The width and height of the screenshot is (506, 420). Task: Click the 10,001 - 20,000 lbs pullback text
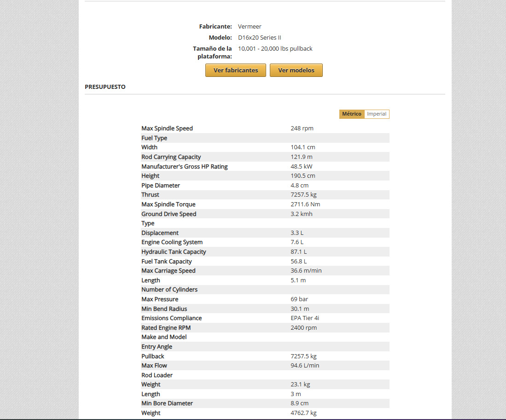[x=275, y=48]
